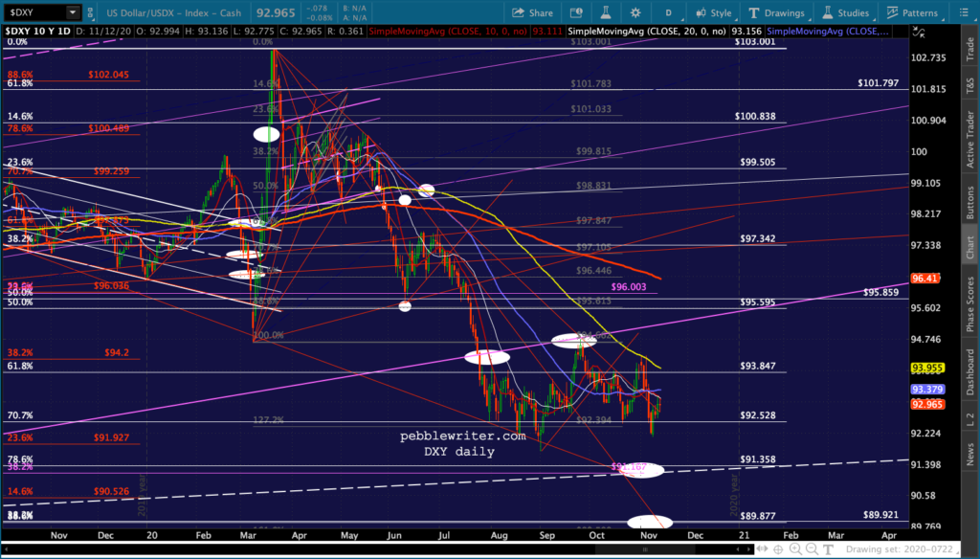Open the Edit Studies flask icon
Viewport: 980px width, 559px height.
(606, 12)
